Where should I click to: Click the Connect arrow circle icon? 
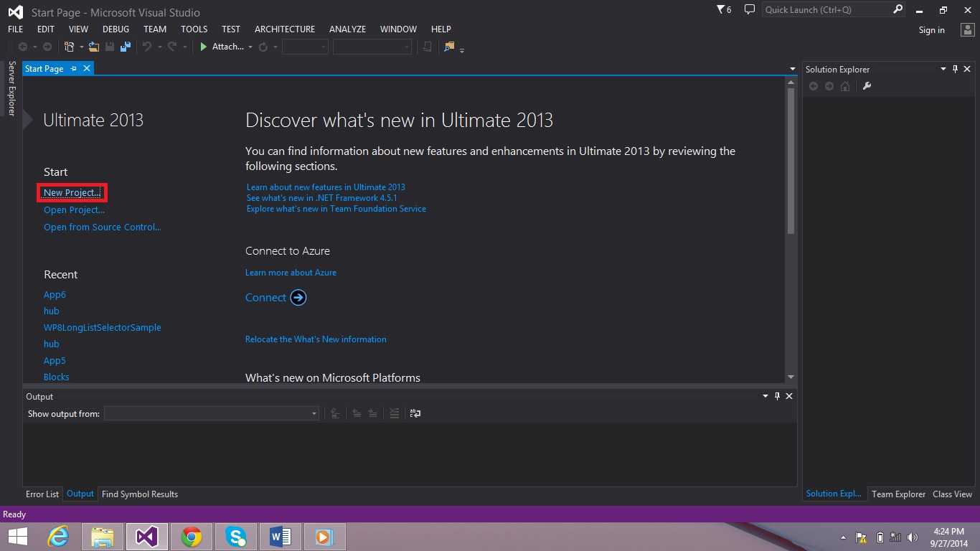pos(298,298)
